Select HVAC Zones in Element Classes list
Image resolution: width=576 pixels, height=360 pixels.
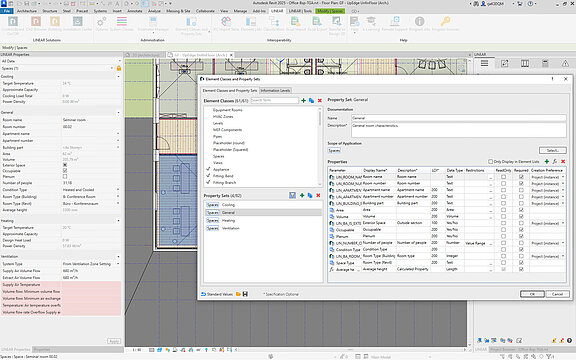point(223,116)
